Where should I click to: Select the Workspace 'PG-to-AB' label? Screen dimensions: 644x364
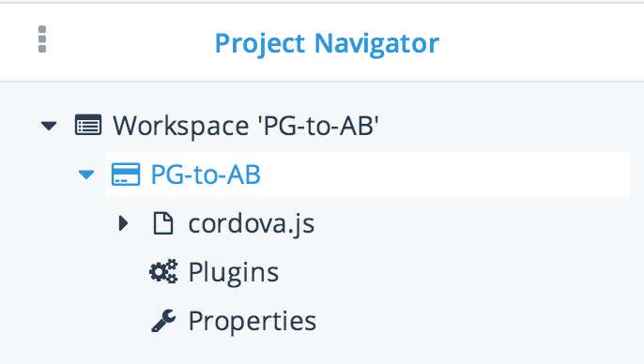click(x=246, y=126)
